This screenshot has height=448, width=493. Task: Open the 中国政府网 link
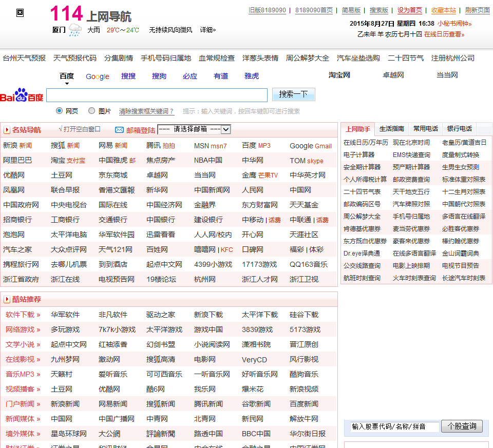21,205
